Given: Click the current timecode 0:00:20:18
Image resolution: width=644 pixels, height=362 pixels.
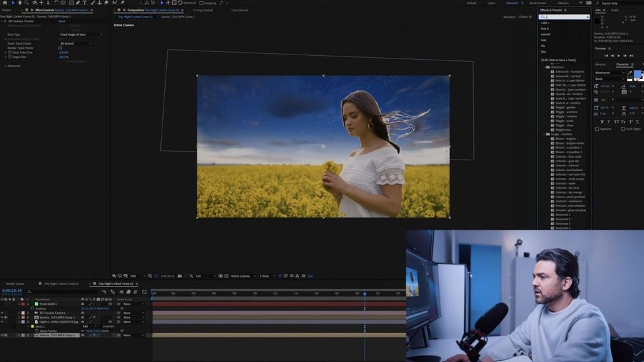Looking at the screenshot, I should [12, 290].
